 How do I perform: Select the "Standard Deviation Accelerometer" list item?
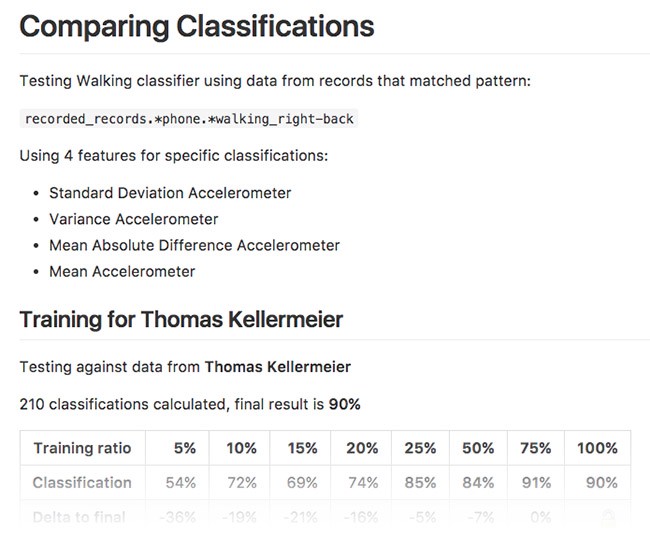point(170,192)
